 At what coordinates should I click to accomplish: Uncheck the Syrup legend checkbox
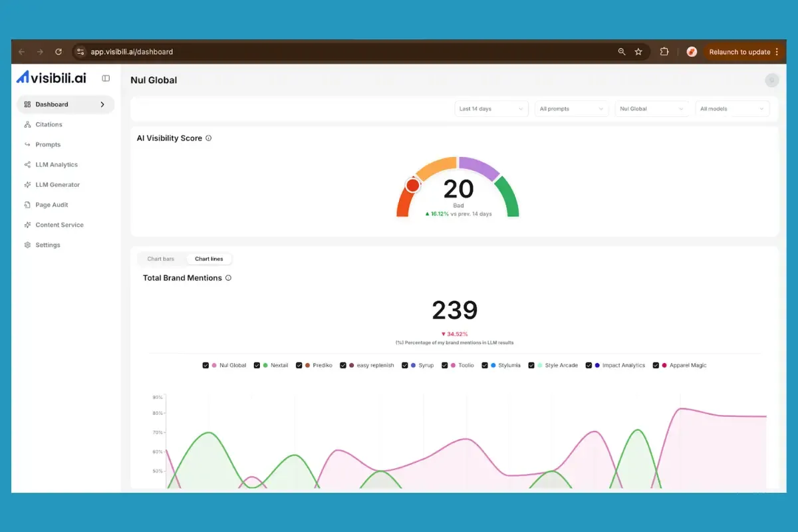[x=405, y=365]
